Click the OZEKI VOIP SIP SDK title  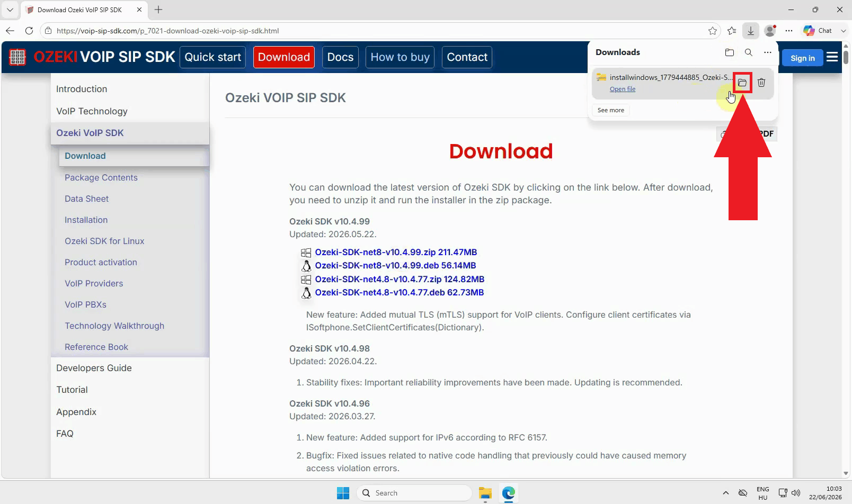point(104,57)
